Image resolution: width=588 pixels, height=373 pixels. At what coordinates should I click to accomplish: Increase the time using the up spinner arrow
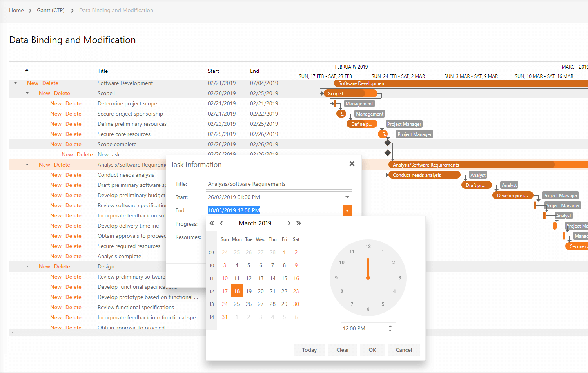click(x=390, y=326)
